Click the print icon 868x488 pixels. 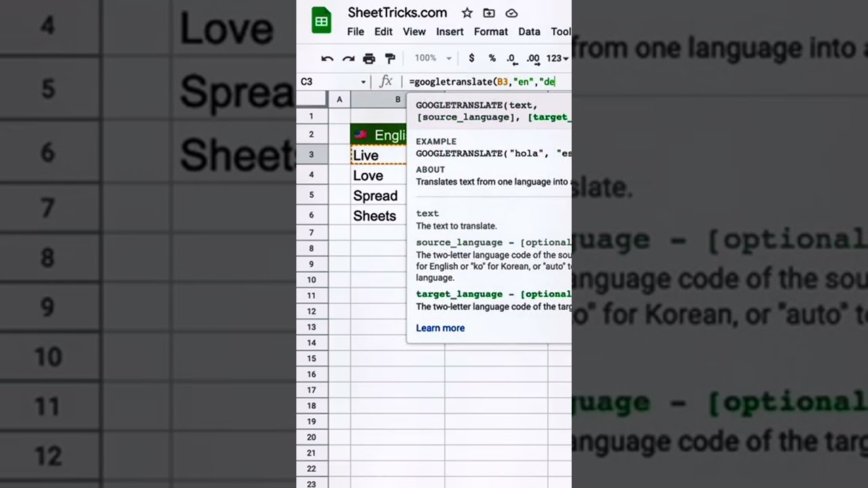point(369,59)
